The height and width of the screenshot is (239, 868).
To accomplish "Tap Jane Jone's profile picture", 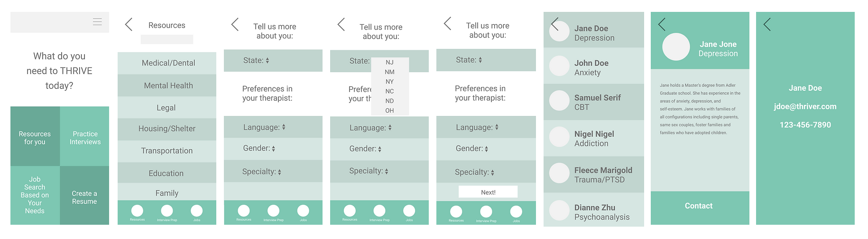I will click(676, 47).
